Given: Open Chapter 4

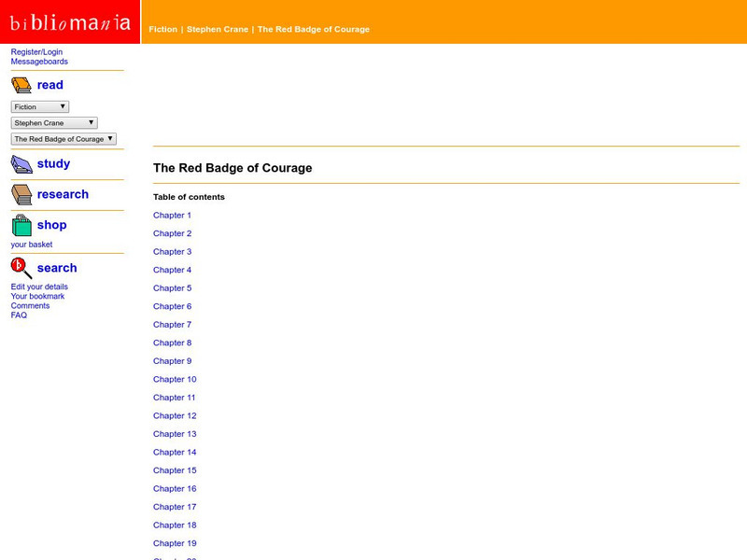Looking at the screenshot, I should click(172, 270).
